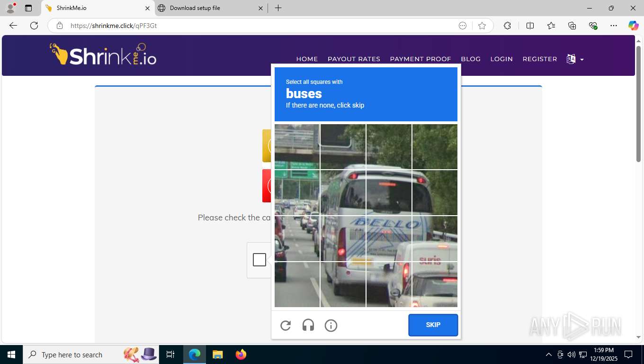The image size is (644, 364).
Task: Launch Firefox from taskbar
Action: (x=241, y=355)
